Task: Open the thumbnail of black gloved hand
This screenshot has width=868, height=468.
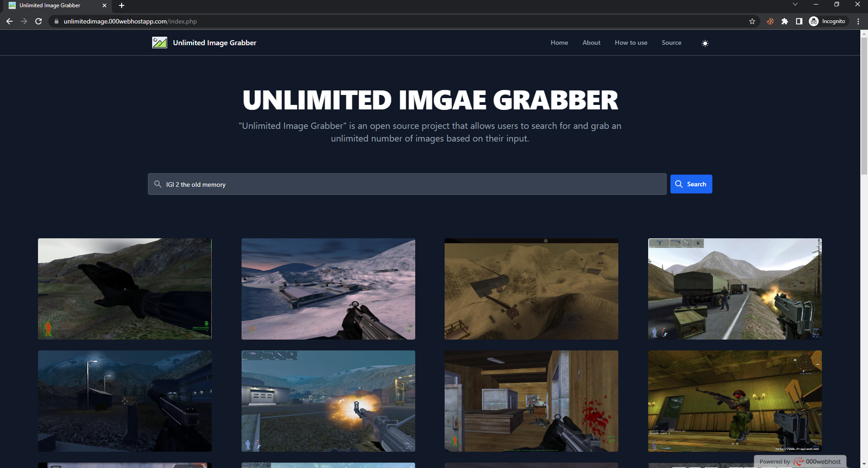Action: (124, 288)
